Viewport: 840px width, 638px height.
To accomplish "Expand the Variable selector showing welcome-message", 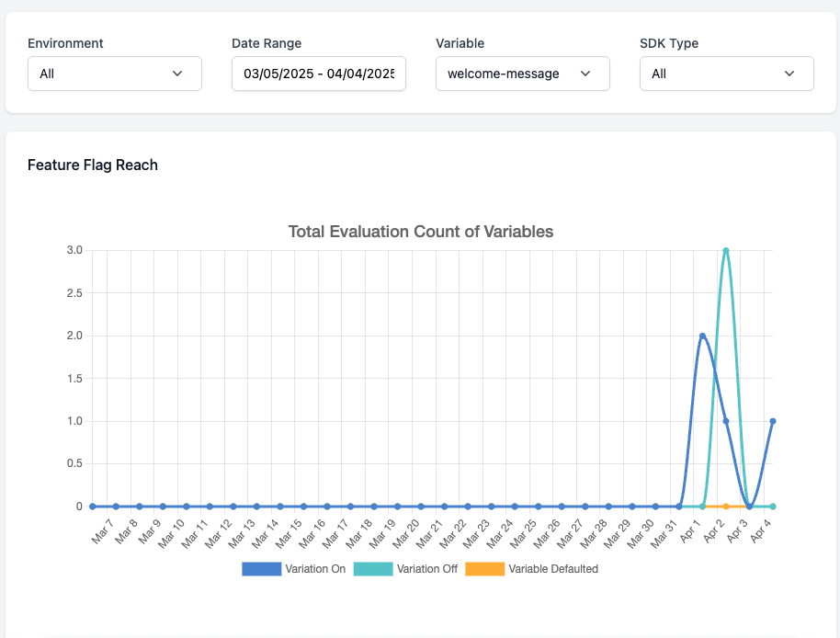I will (522, 74).
